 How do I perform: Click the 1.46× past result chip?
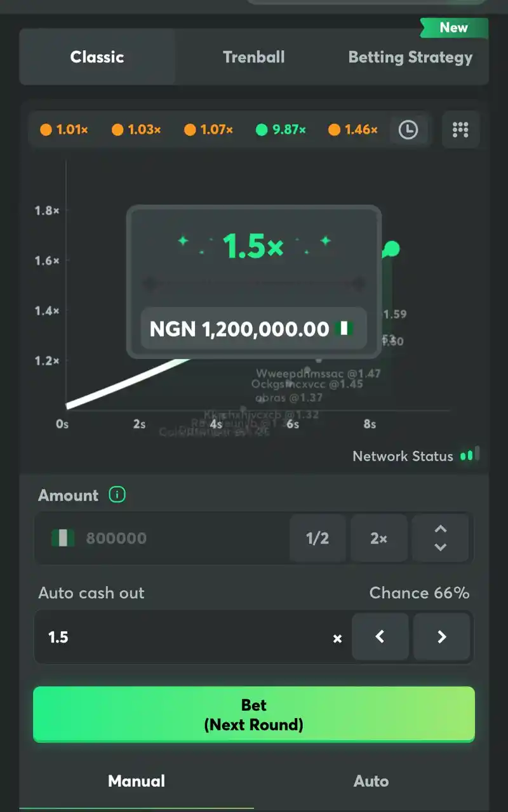(353, 130)
